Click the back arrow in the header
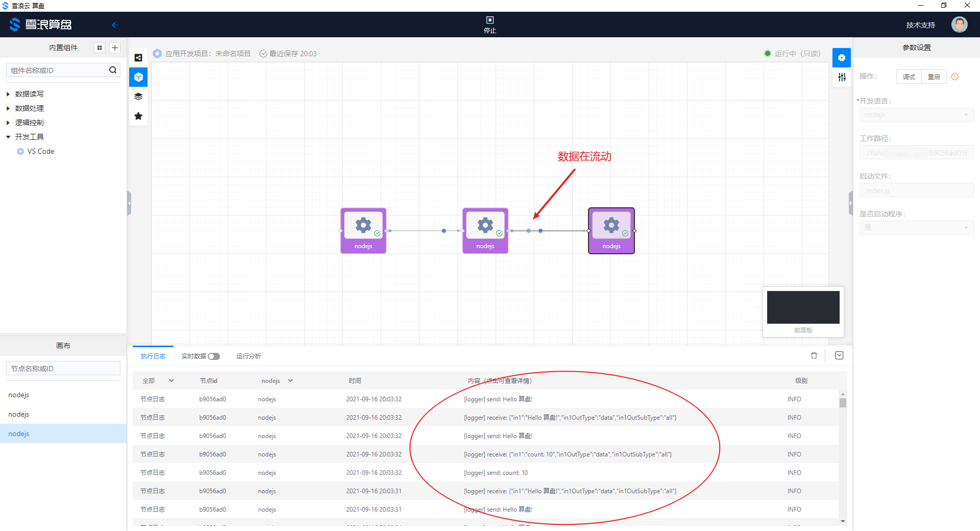 tap(115, 25)
